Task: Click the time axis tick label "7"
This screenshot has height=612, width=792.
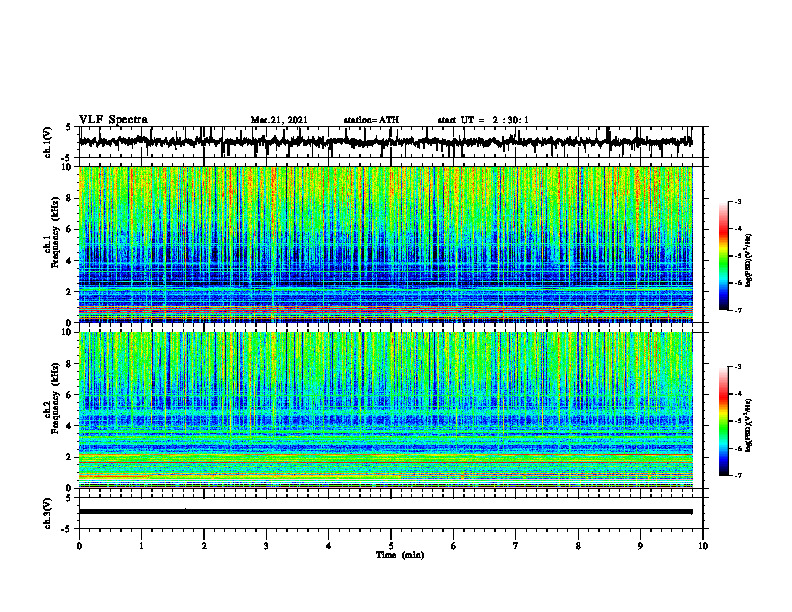Action: click(x=516, y=546)
